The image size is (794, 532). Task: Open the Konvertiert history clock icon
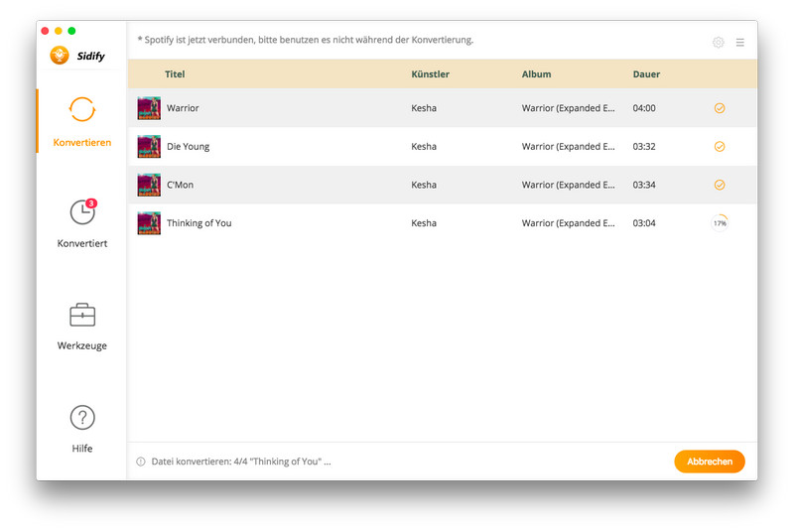82,212
